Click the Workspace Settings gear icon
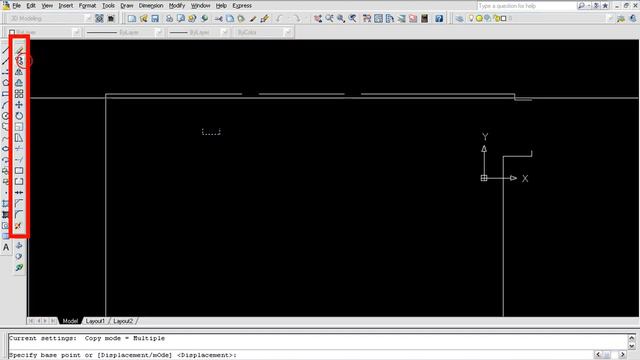 99,18
